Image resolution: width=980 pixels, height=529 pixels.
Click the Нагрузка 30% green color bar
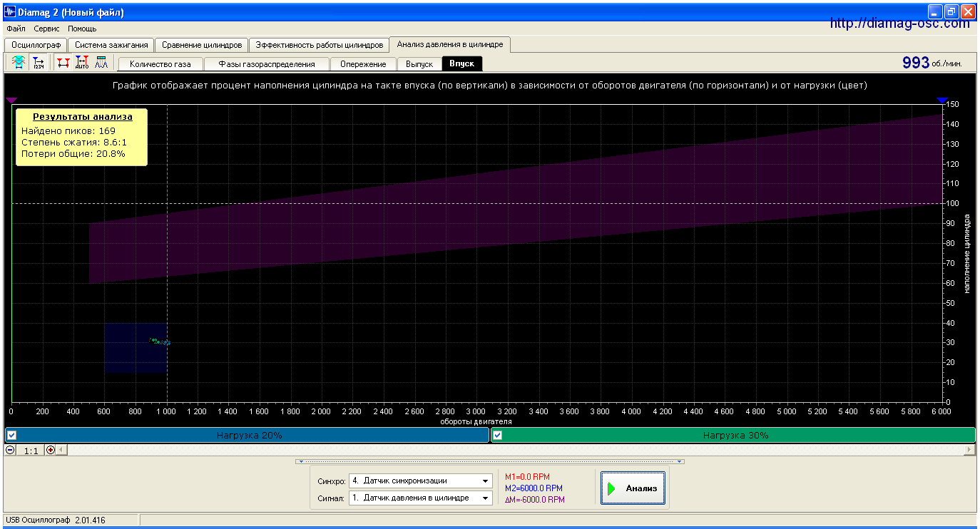pyautogui.click(x=733, y=435)
